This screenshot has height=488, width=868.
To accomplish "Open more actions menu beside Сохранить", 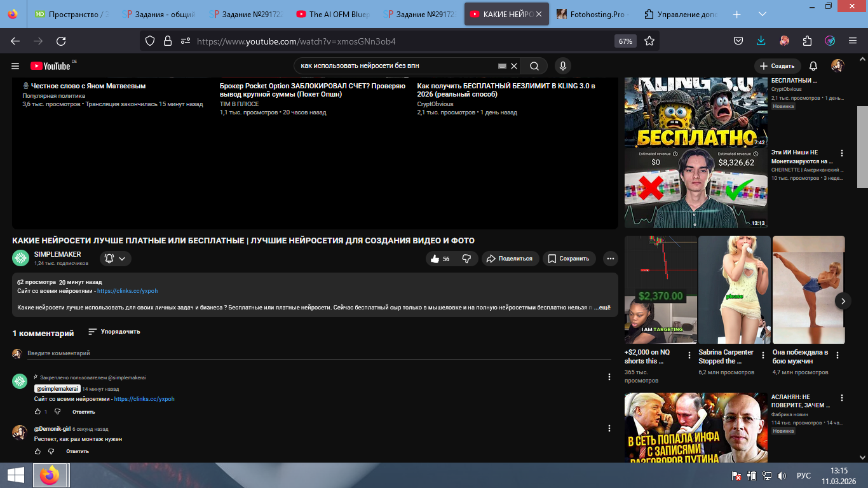I will (x=610, y=259).
